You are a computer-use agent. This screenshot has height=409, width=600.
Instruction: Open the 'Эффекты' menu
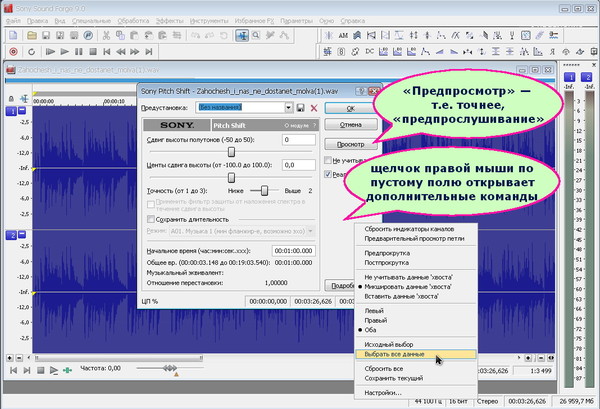click(170, 21)
